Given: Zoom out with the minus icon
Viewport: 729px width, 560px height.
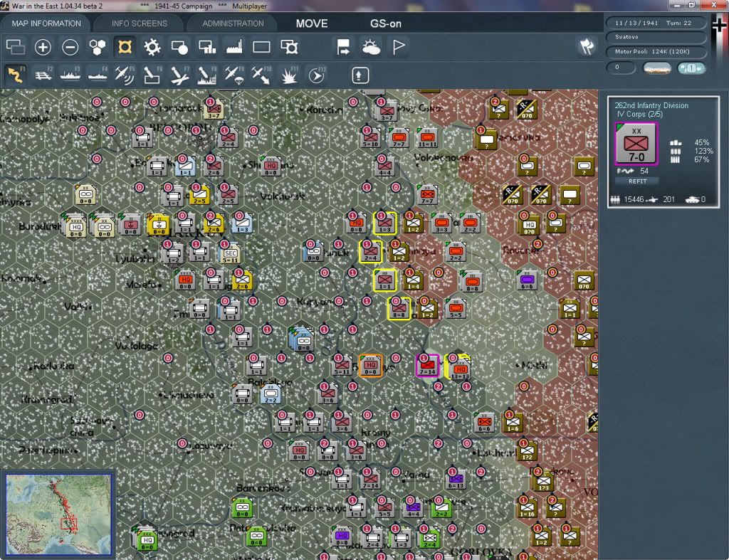Looking at the screenshot, I should click(x=70, y=47).
